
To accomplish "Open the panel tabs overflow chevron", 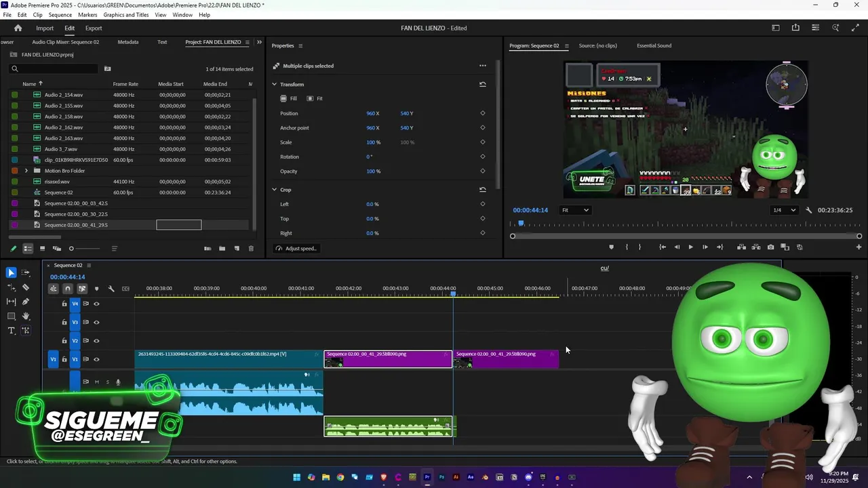I will click(259, 42).
